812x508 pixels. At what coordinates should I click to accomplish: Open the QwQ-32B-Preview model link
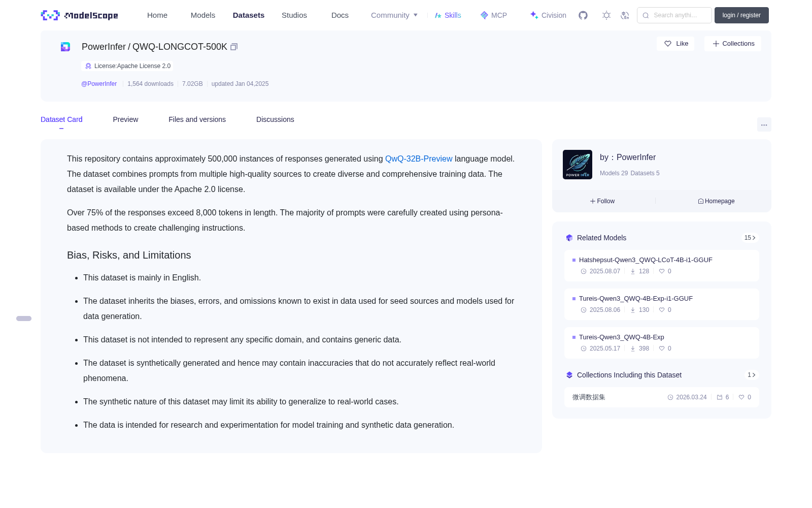pos(419,159)
